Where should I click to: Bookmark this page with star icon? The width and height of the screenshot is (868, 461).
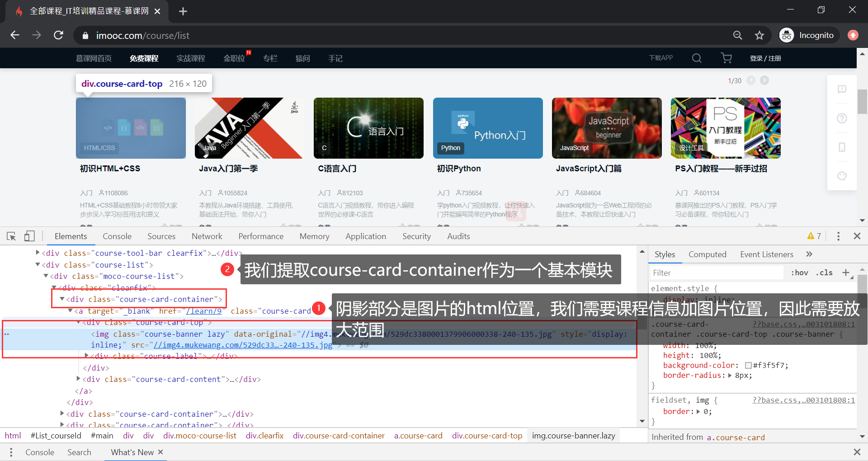pos(759,35)
